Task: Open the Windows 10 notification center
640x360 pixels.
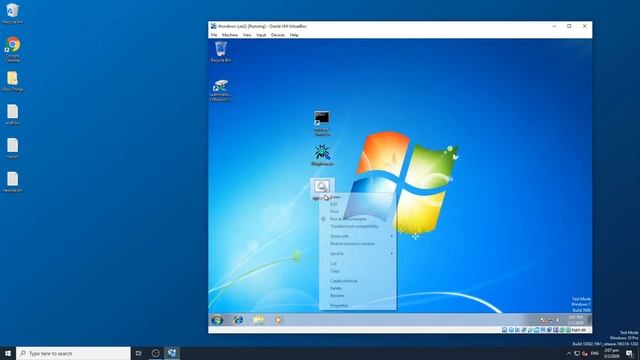Action: coord(629,353)
